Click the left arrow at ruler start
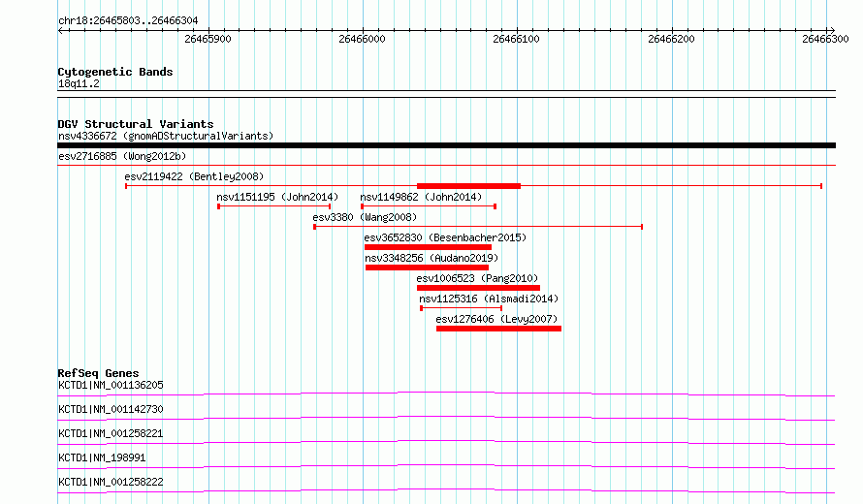This screenshot has width=863, height=504. [61, 30]
